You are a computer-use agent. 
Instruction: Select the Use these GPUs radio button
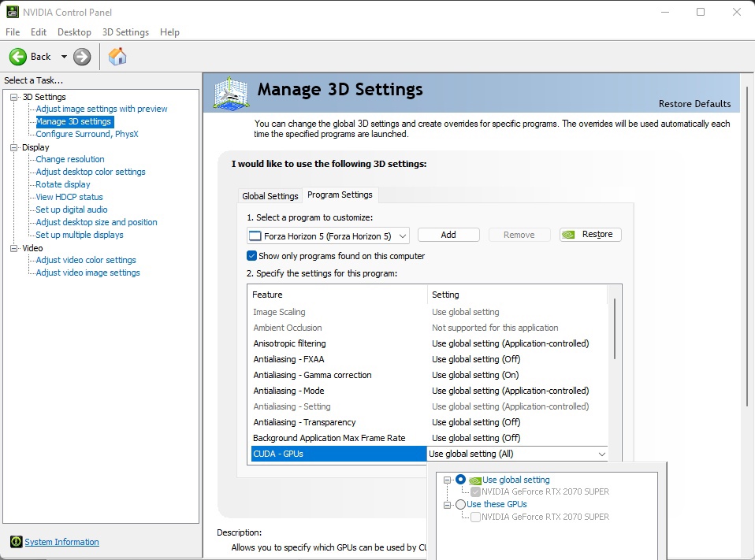click(460, 505)
